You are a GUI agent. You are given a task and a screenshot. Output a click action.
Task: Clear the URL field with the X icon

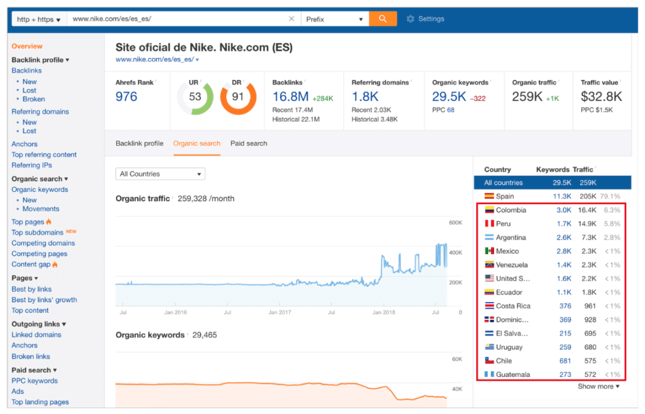291,19
